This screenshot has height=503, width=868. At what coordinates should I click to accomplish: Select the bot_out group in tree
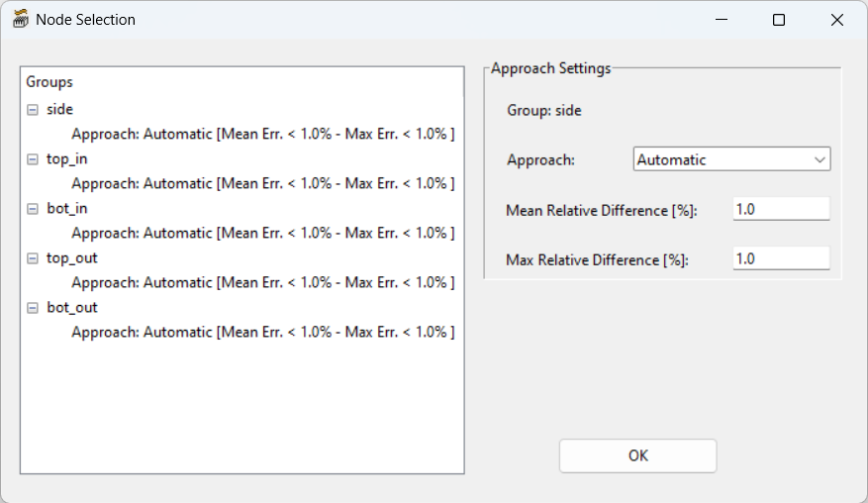coord(72,308)
